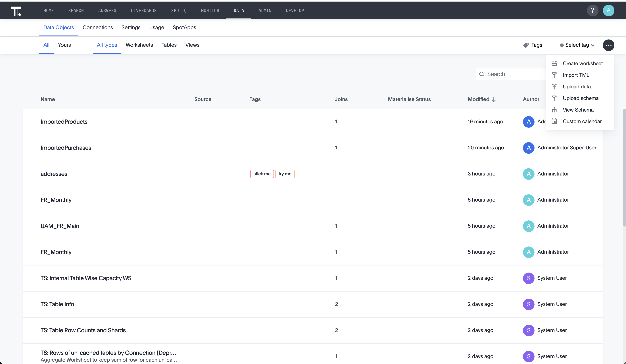Go to the Home nav item

coord(48,11)
